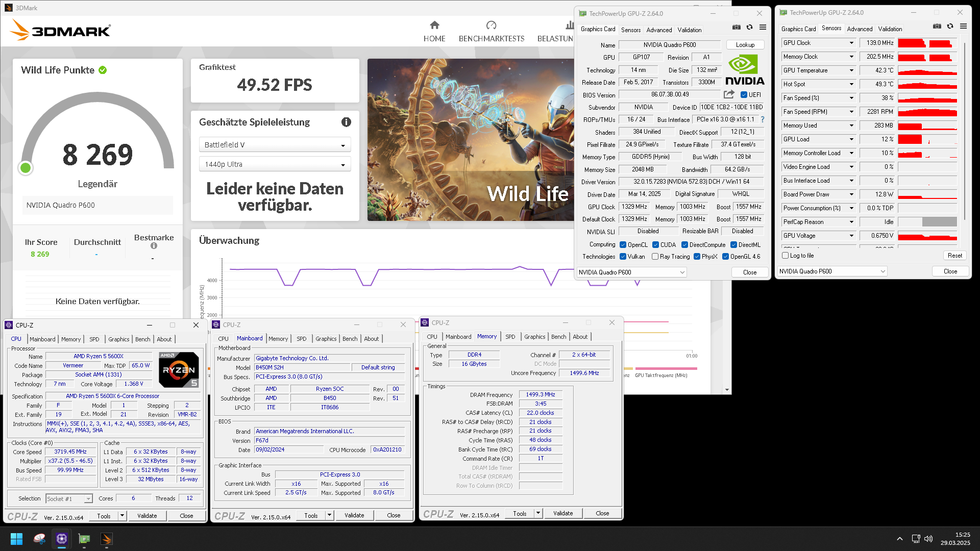Screen dimensions: 980x551
Task: Toggle the OpenCL checkbox
Action: pyautogui.click(x=623, y=245)
